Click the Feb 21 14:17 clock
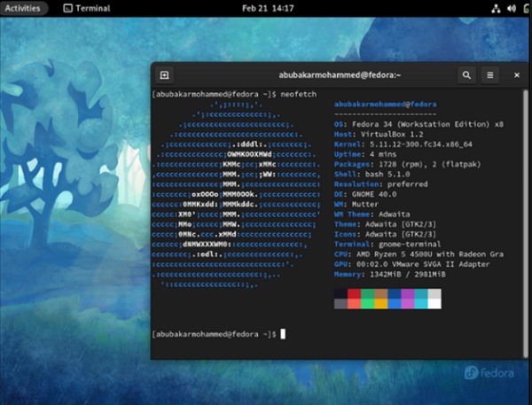The width and height of the screenshot is (532, 405). [266, 8]
